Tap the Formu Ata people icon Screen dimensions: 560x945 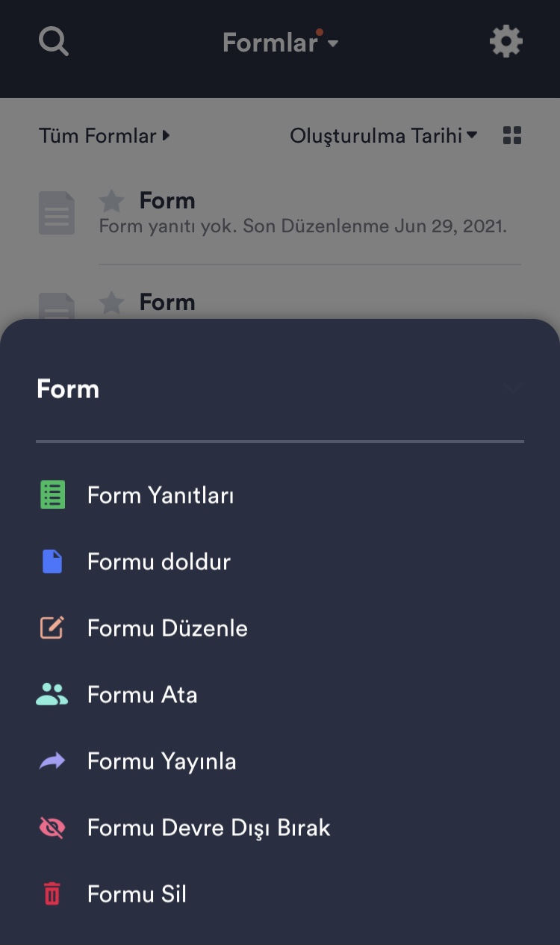tap(52, 695)
